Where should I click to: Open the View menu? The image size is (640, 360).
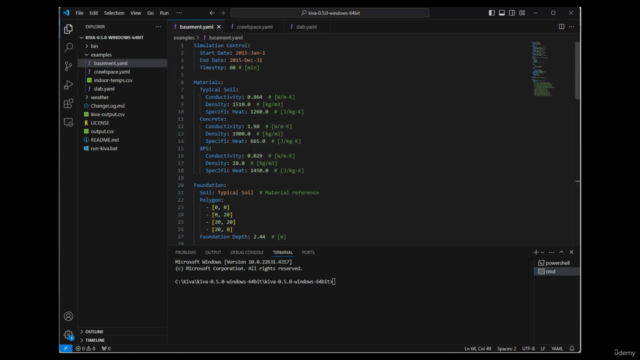tap(136, 13)
